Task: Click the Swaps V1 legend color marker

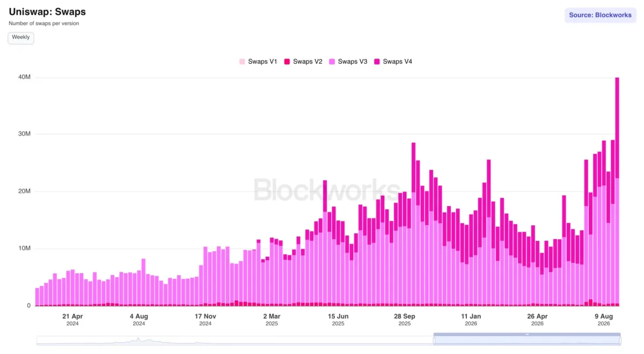Action: click(242, 62)
